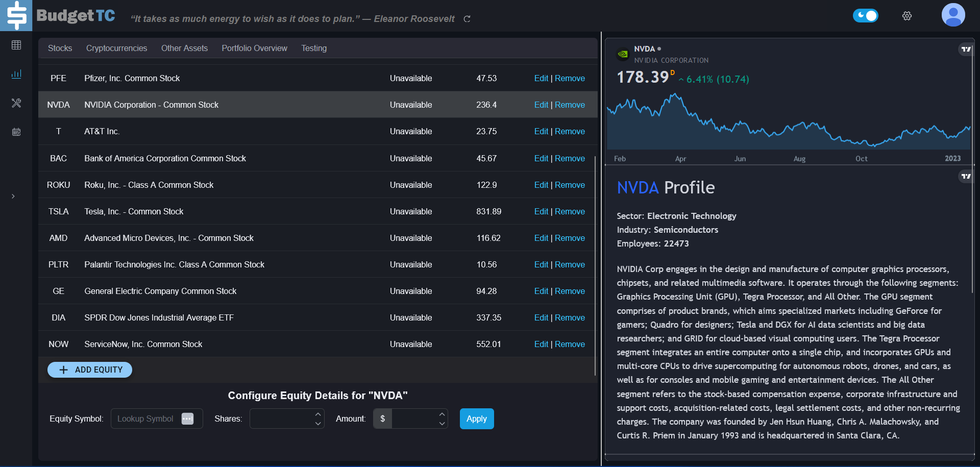The height and width of the screenshot is (467, 980).
Task: Refresh the quote with the reload icon
Action: 467,19
